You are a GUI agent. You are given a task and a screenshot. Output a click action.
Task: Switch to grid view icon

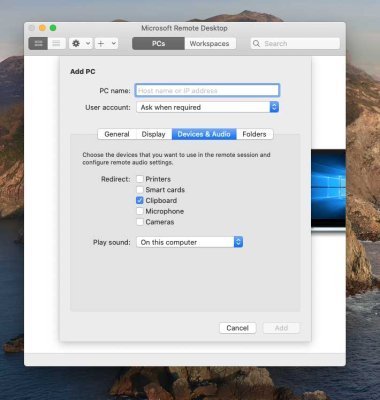point(38,43)
